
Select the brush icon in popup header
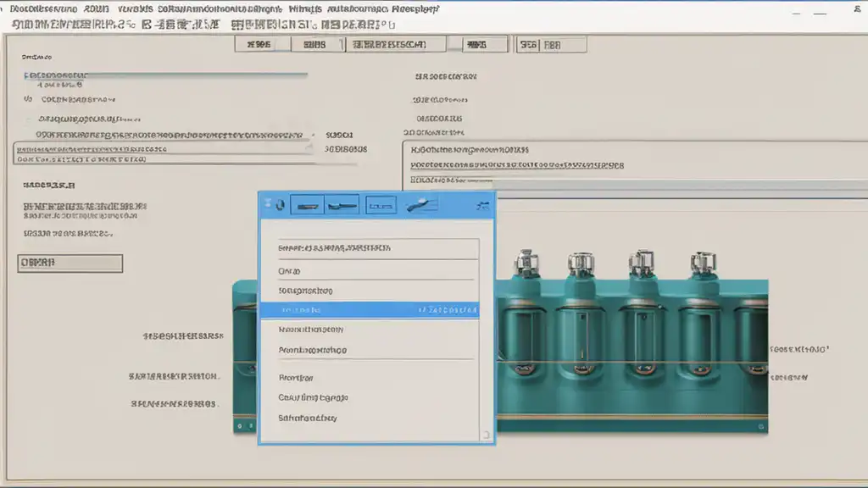(x=421, y=205)
